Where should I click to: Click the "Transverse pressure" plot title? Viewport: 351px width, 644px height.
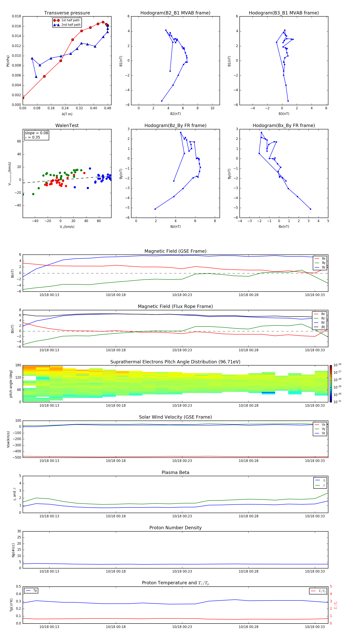tap(67, 13)
